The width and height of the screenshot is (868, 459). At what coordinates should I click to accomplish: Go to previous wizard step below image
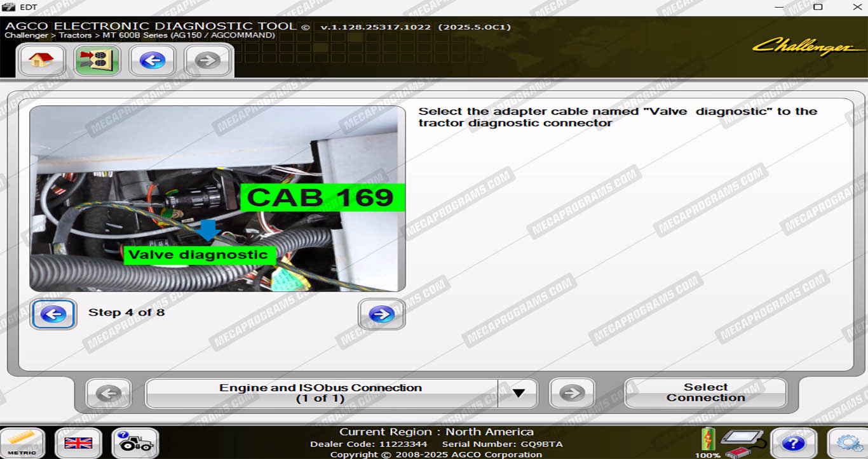[x=53, y=314]
